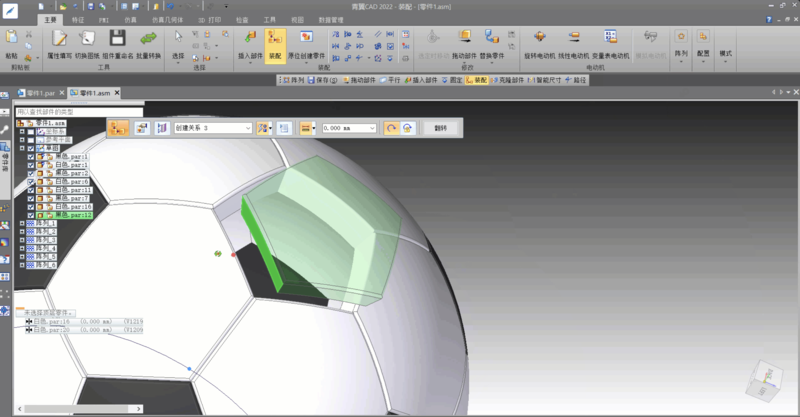
Task: Toggle the 黑色.par:7 tree checkbox
Action: 31,198
